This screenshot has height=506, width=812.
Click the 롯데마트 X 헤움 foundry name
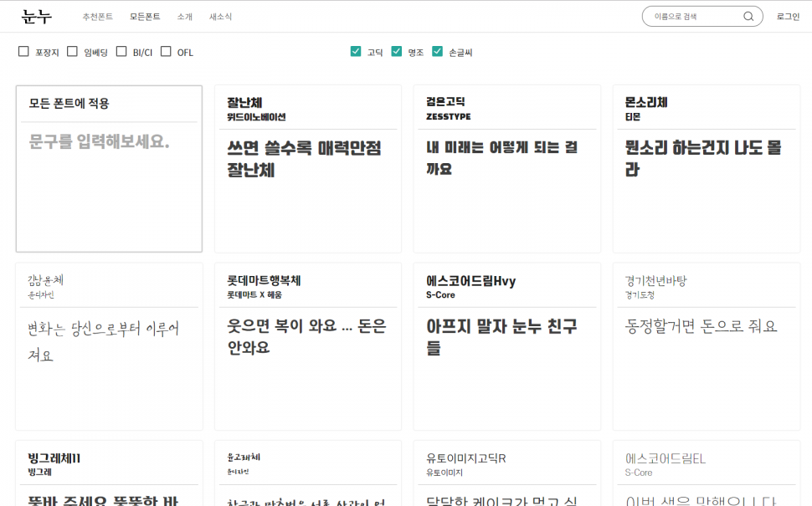[254, 295]
